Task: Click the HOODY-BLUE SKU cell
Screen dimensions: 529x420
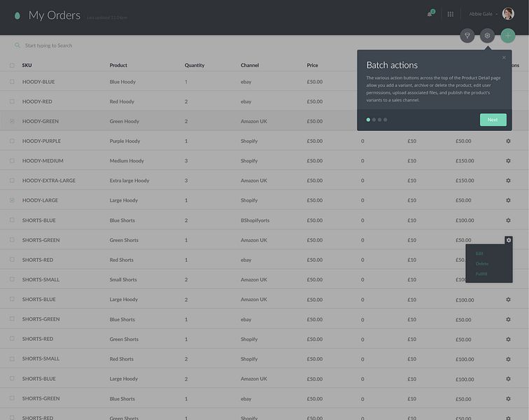Action: point(38,82)
